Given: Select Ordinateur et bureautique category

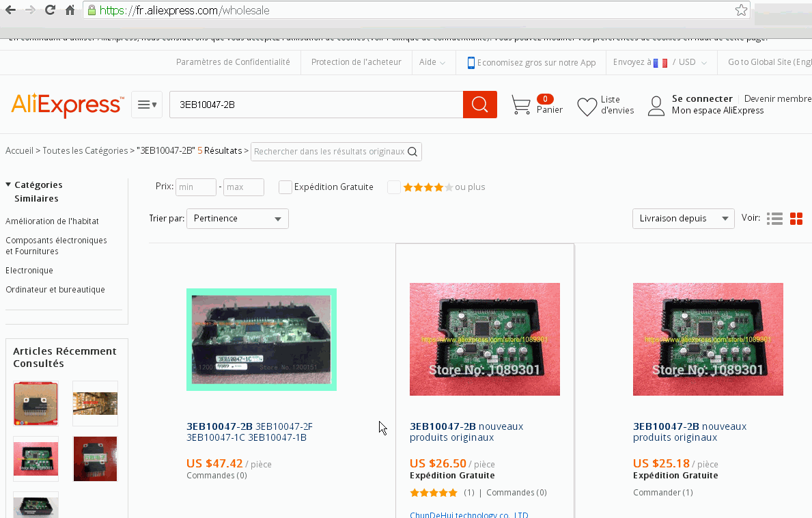Looking at the screenshot, I should (55, 290).
